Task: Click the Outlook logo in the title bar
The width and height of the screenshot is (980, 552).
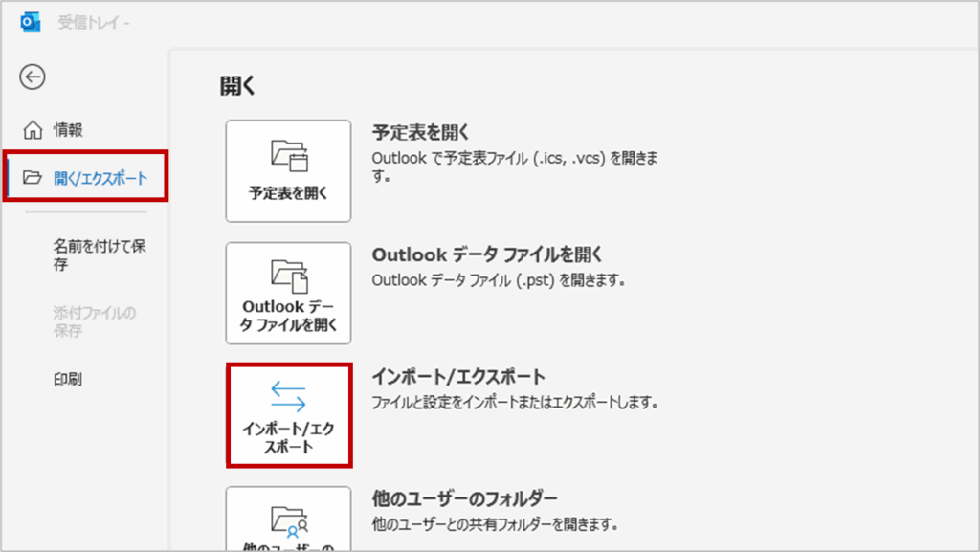Action: [x=30, y=23]
